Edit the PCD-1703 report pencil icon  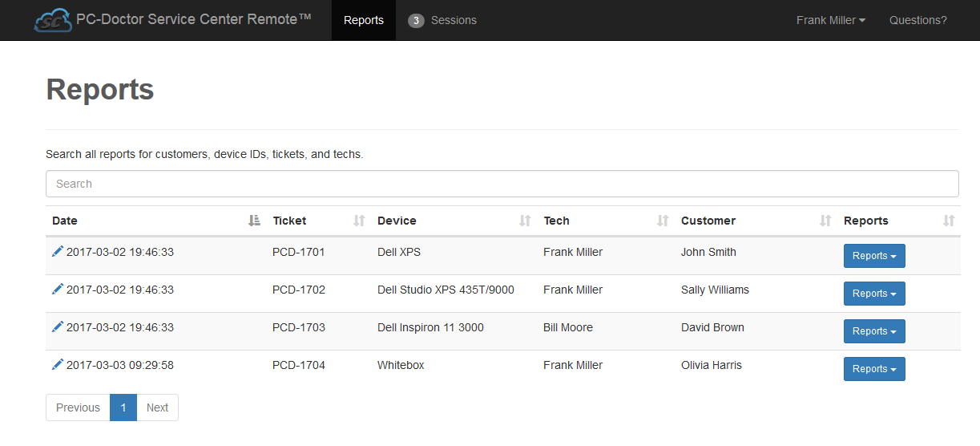click(x=58, y=327)
